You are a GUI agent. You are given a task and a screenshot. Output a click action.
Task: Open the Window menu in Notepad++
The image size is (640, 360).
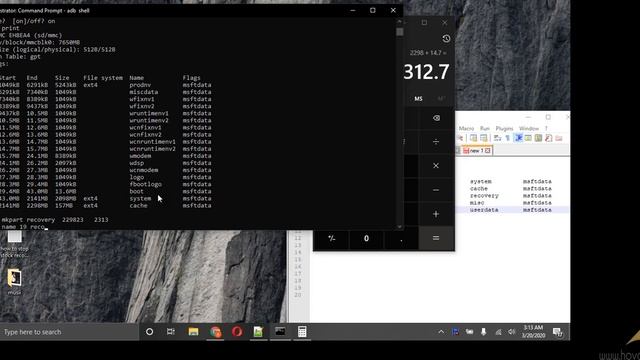[x=529, y=128]
